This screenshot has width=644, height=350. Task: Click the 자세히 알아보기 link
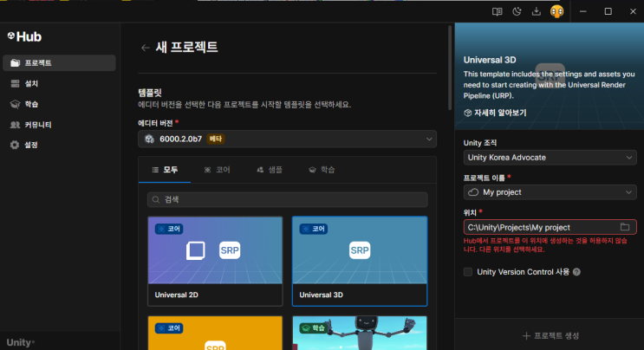[x=495, y=113]
